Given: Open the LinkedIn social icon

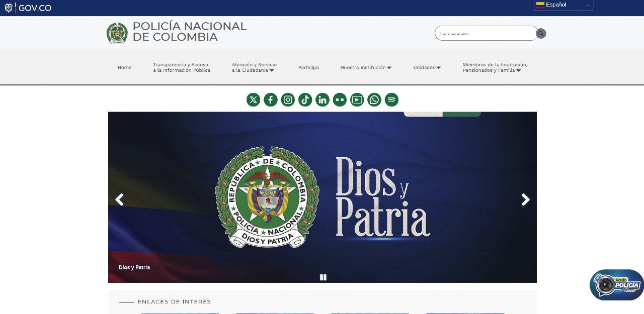Looking at the screenshot, I should (x=323, y=99).
